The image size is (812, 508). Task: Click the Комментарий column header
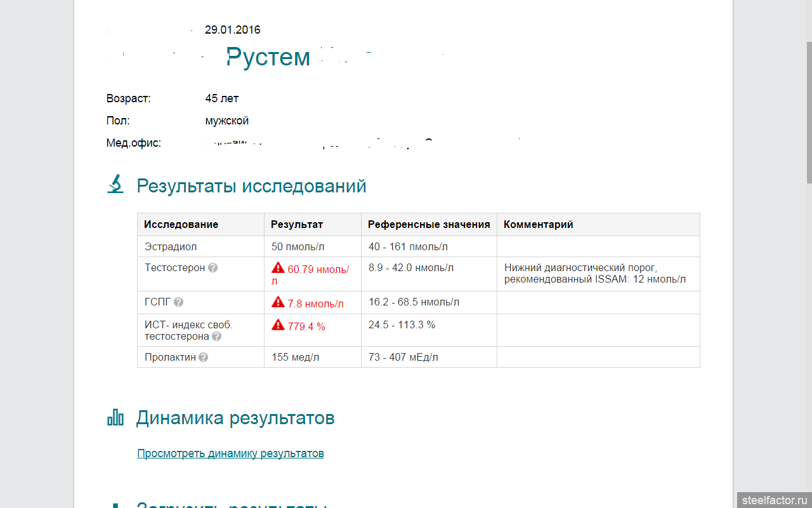coord(538,225)
